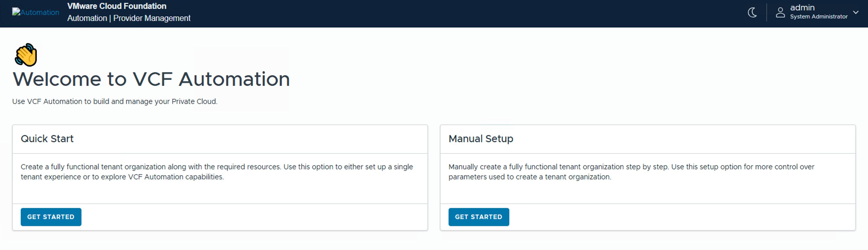The image size is (868, 250).
Task: Click the vertical divider beside the moon icon
Action: click(767, 13)
